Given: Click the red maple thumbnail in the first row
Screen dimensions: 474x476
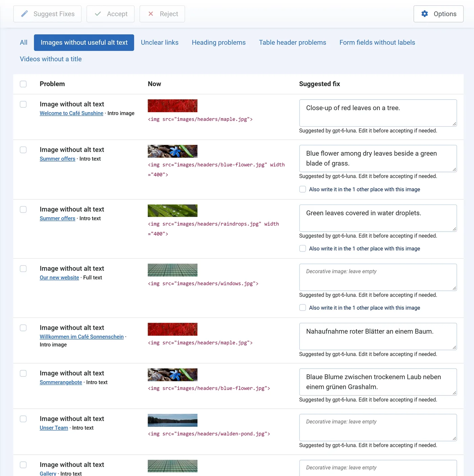Looking at the screenshot, I should coord(172,106).
